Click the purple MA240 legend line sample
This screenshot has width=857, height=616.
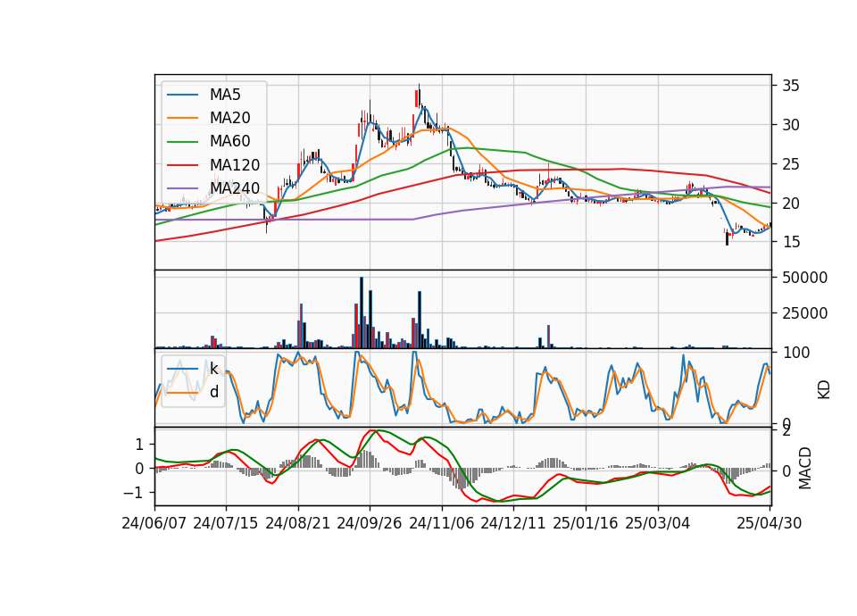tap(182, 188)
